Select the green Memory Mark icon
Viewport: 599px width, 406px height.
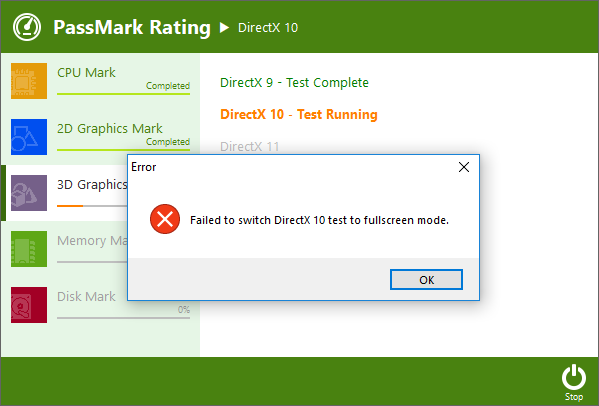29,249
